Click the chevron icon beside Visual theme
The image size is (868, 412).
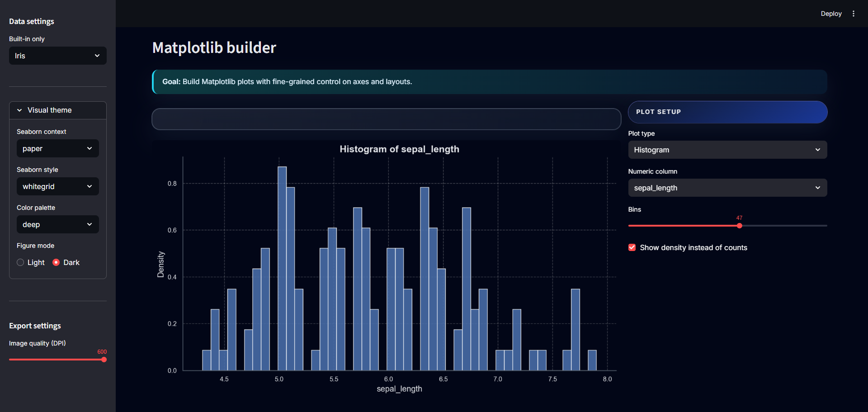pos(19,110)
